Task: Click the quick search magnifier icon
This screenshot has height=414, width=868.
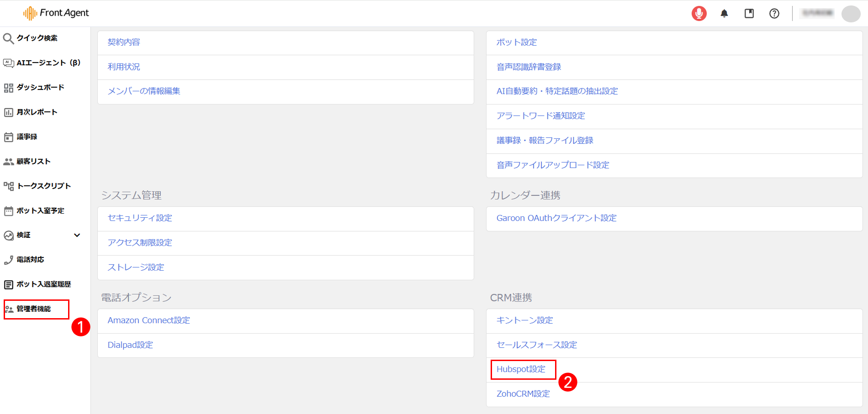Action: [8, 38]
